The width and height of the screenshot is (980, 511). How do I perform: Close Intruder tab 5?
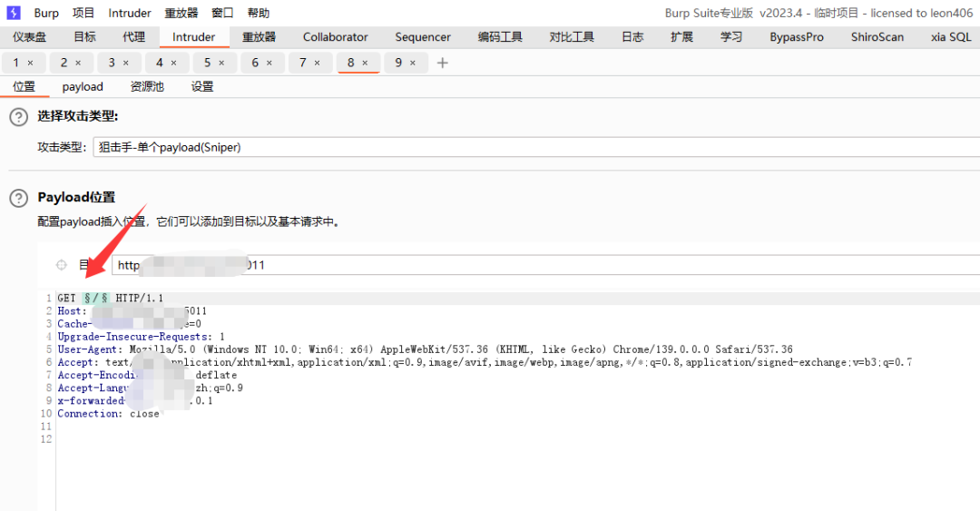pos(221,64)
